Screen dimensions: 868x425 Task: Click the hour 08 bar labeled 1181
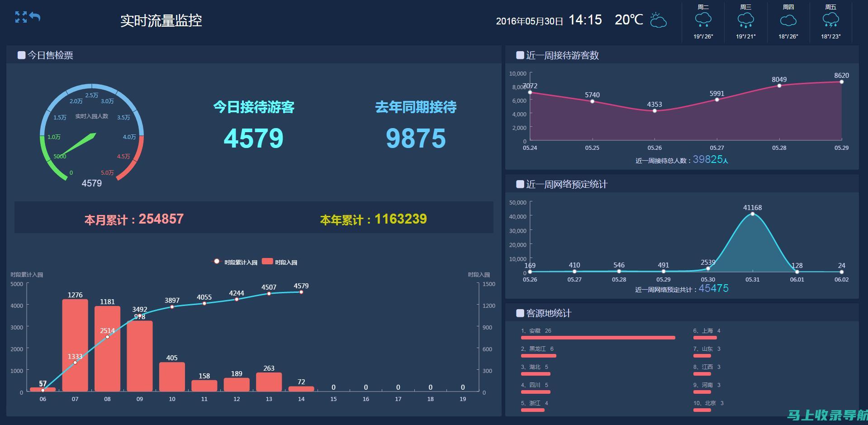click(x=107, y=349)
